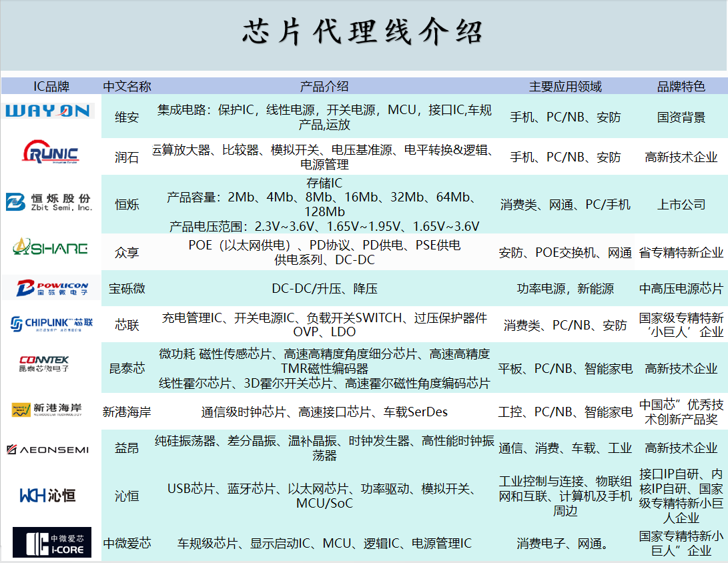Click the CHIPLINK 芯联 logo
Image resolution: width=728 pixels, height=563 pixels.
coord(51,324)
